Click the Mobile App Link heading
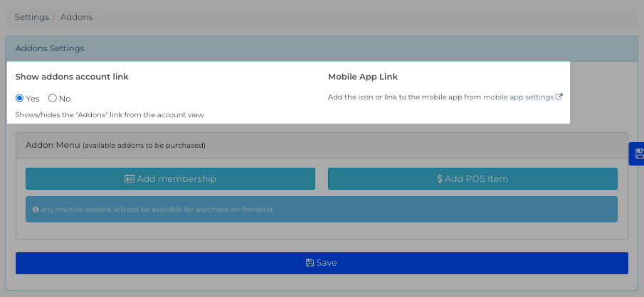This screenshot has height=297, width=644. [x=363, y=77]
